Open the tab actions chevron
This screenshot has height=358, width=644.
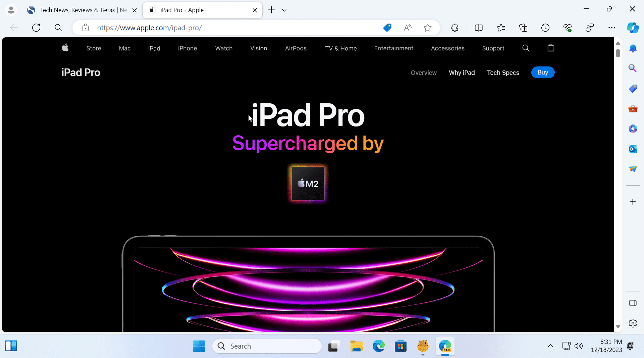pyautogui.click(x=284, y=10)
